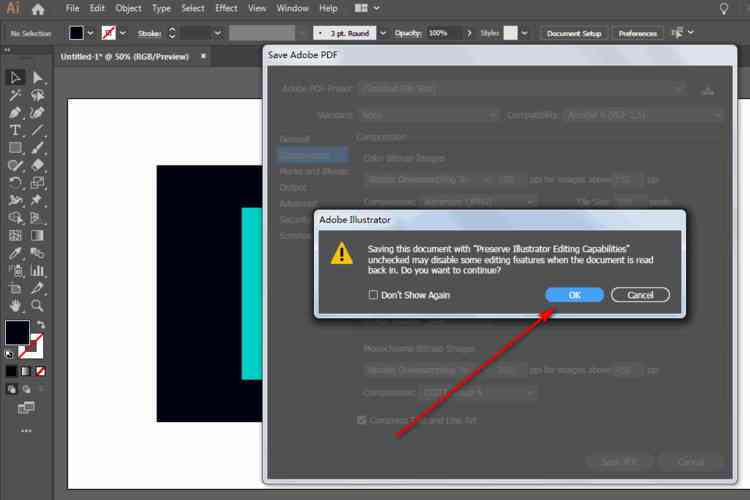750x500 pixels.
Task: Select the Direct Selection tool
Action: point(37,78)
